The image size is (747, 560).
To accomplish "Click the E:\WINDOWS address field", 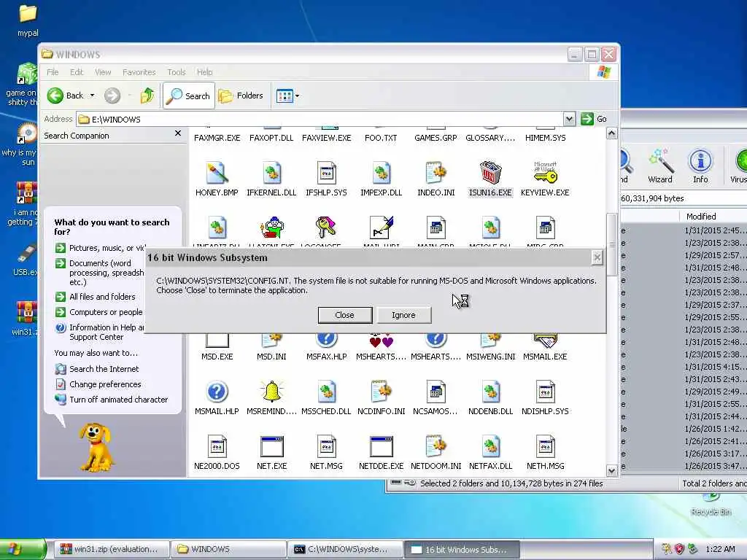I will coord(320,119).
